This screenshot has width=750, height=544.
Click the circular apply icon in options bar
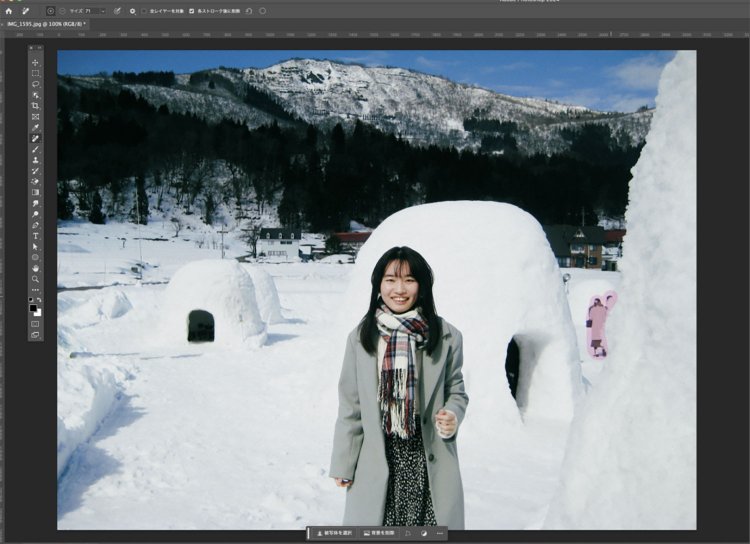click(263, 11)
